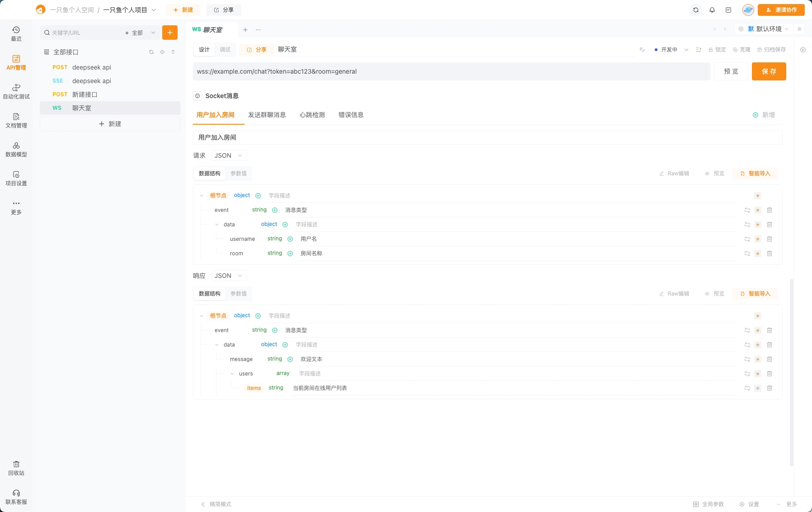Refresh the 全部接口 list
The width and height of the screenshot is (812, 512).
click(151, 52)
